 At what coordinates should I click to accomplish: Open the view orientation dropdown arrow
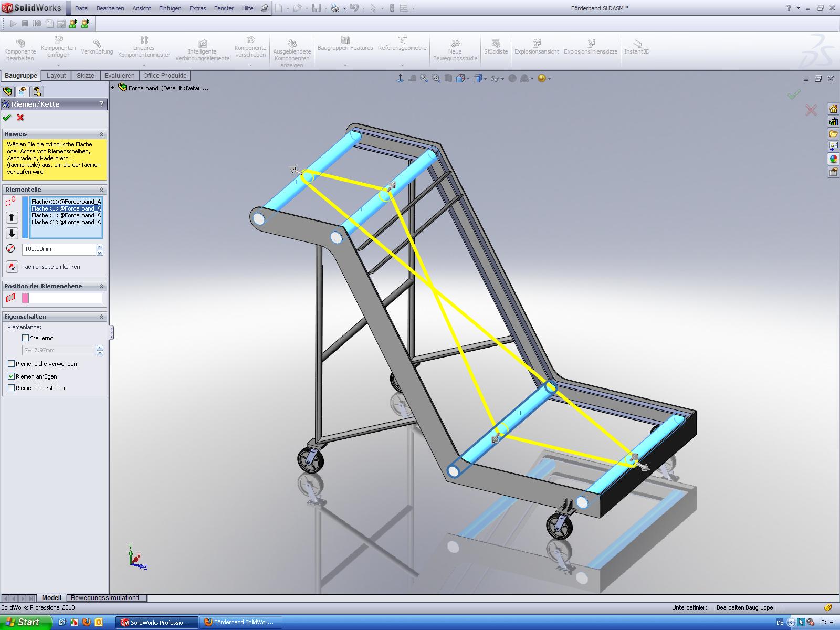(468, 79)
